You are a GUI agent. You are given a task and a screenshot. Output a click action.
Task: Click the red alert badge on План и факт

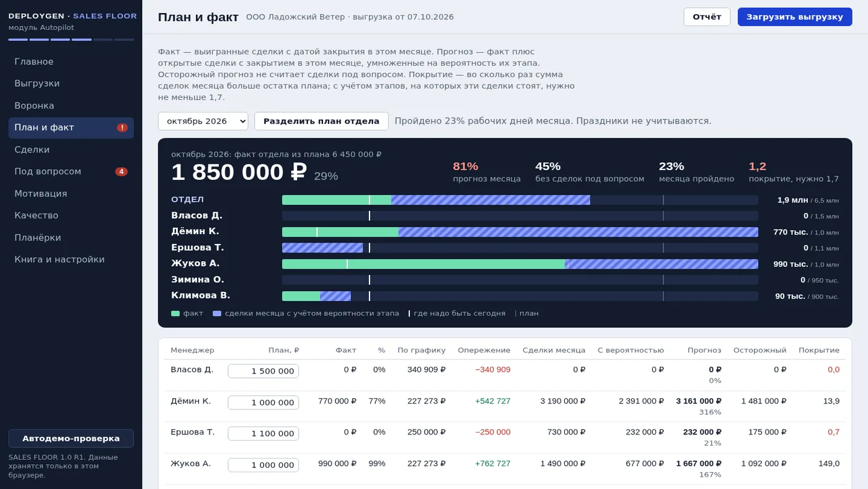(x=122, y=128)
